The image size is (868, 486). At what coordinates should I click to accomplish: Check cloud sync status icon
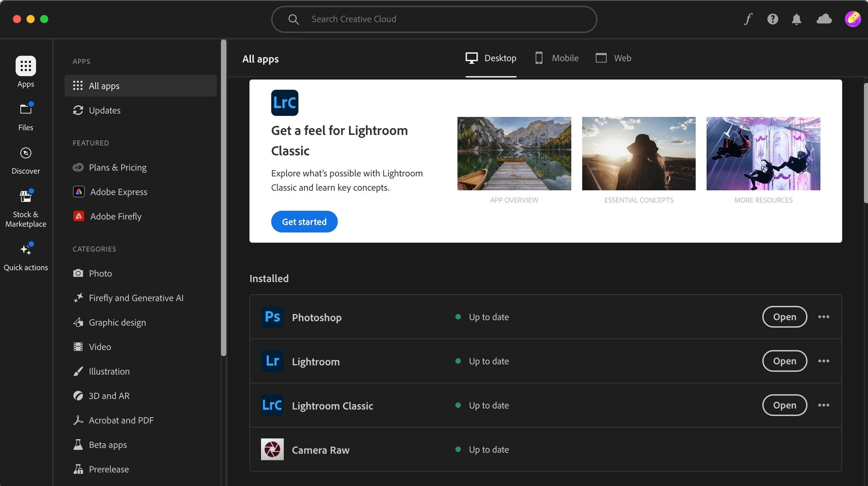coord(824,19)
